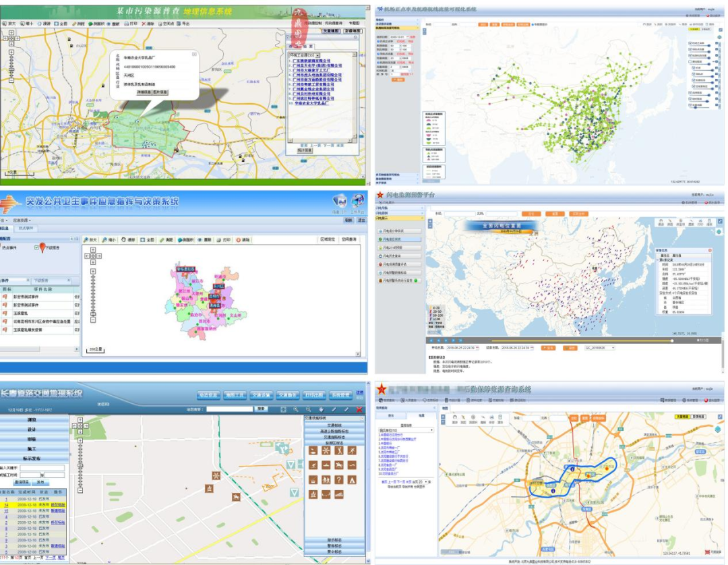Viewport: 728px width, 565px height.
Task: Select the 放大 zoom-in tool in pollution GIS toolbar
Action: click(9, 23)
